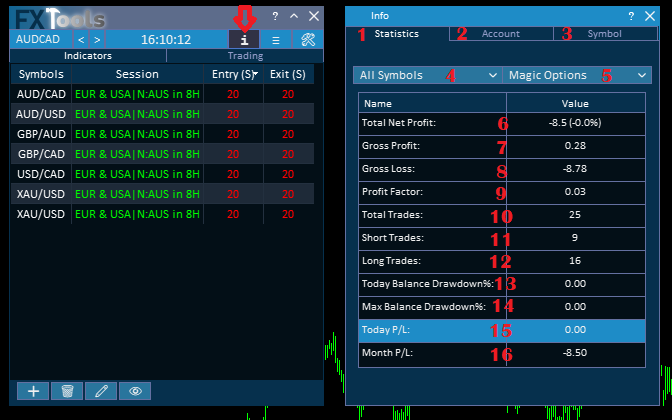Toggle visibility with eye icon
This screenshot has width=672, height=420.
pos(135,391)
